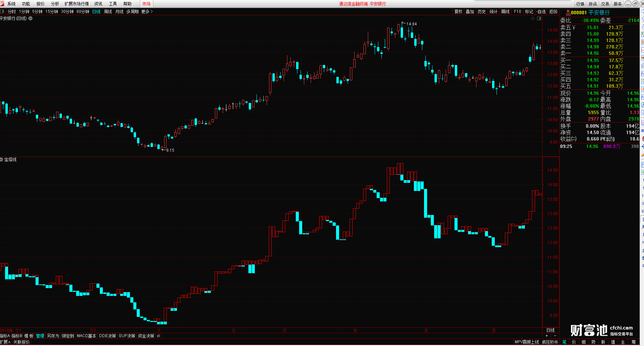
Task: Select the 筹 tab in bottom-right
Action: tap(634, 342)
